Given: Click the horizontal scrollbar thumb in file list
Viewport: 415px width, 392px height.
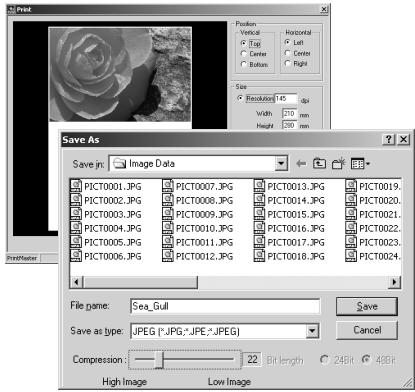Looking at the screenshot, I should [140, 282].
